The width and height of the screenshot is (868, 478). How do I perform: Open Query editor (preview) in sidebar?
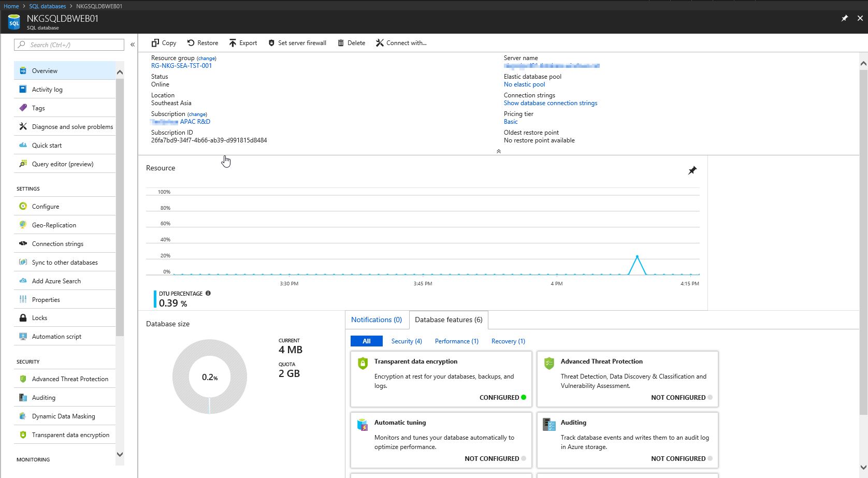[63, 164]
